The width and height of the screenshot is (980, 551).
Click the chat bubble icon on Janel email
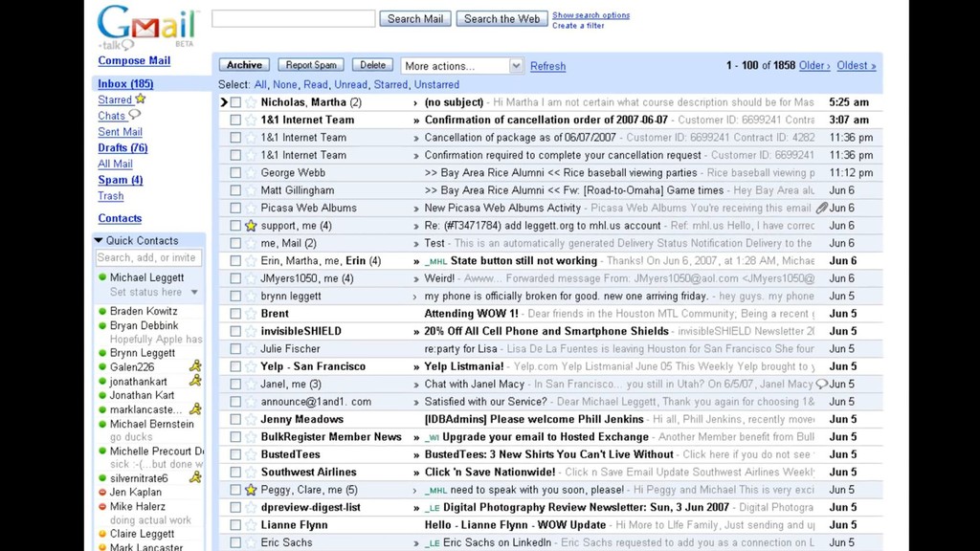(x=821, y=385)
